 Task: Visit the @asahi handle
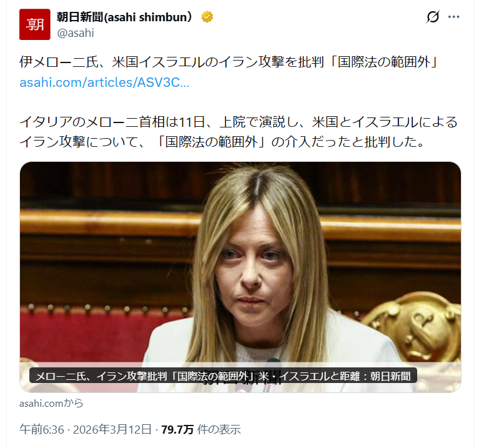point(76,32)
